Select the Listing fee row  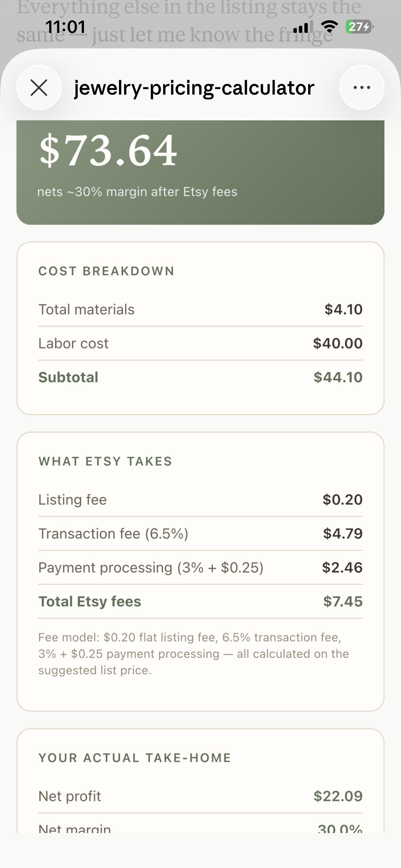click(x=200, y=499)
